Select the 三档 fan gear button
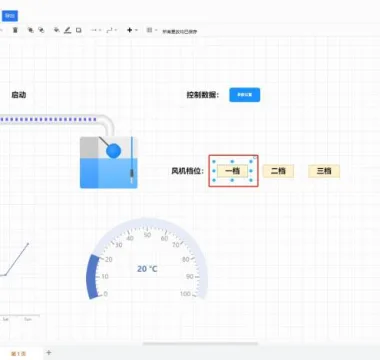Image resolution: width=380 pixels, height=360 pixels. 324,171
